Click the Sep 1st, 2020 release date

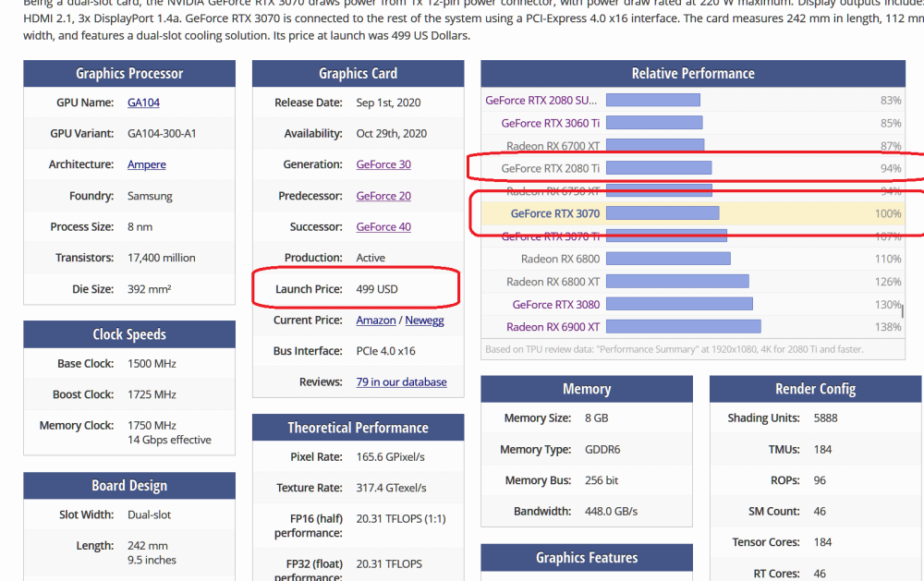[388, 103]
